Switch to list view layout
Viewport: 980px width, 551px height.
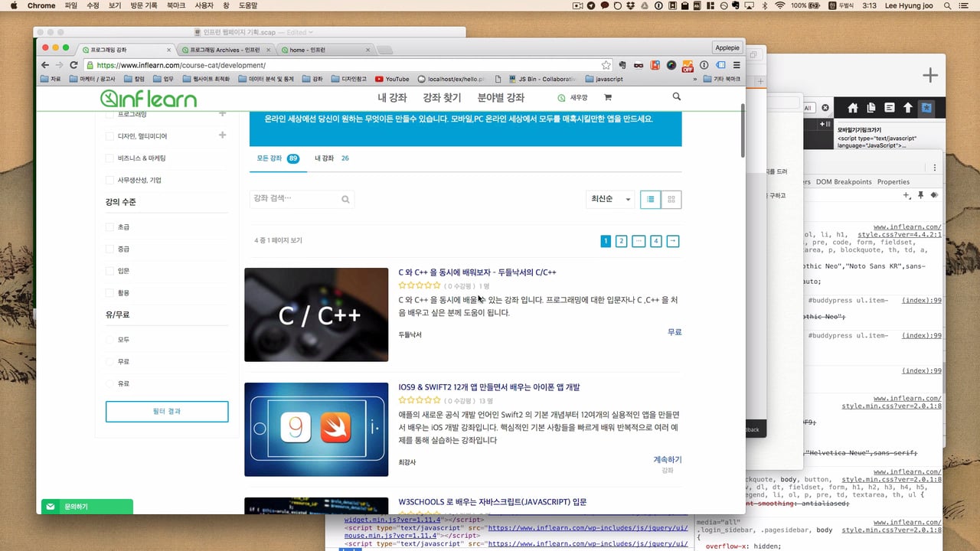(650, 199)
